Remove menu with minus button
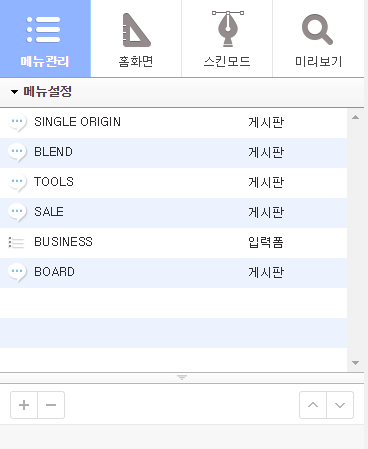368x449 pixels. tap(51, 405)
